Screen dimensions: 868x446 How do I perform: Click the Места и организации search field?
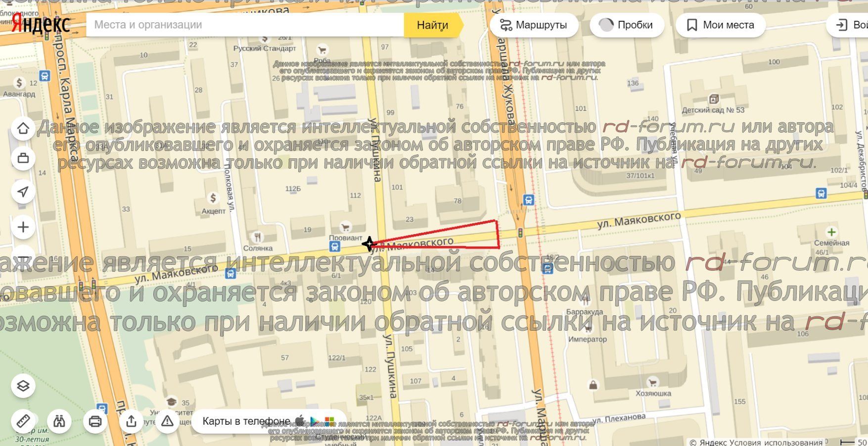[x=245, y=25]
